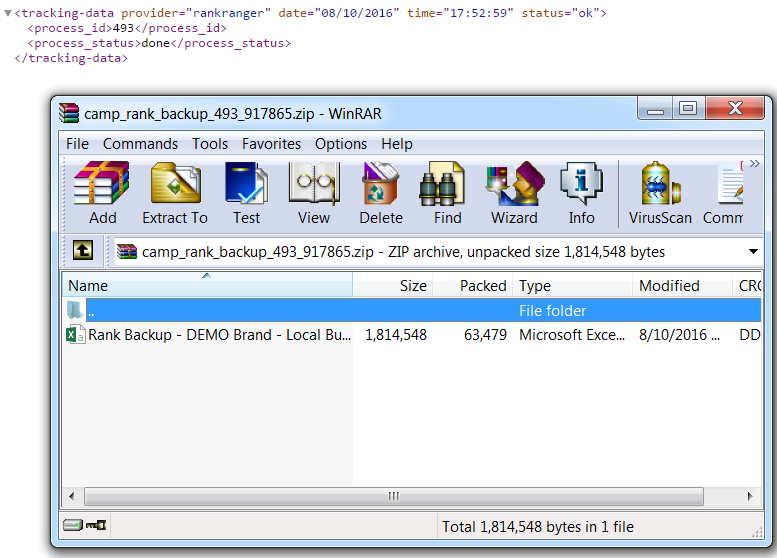Viewport: 777px width, 558px height.
Task: Expand the archive path dropdown
Action: pyautogui.click(x=752, y=252)
